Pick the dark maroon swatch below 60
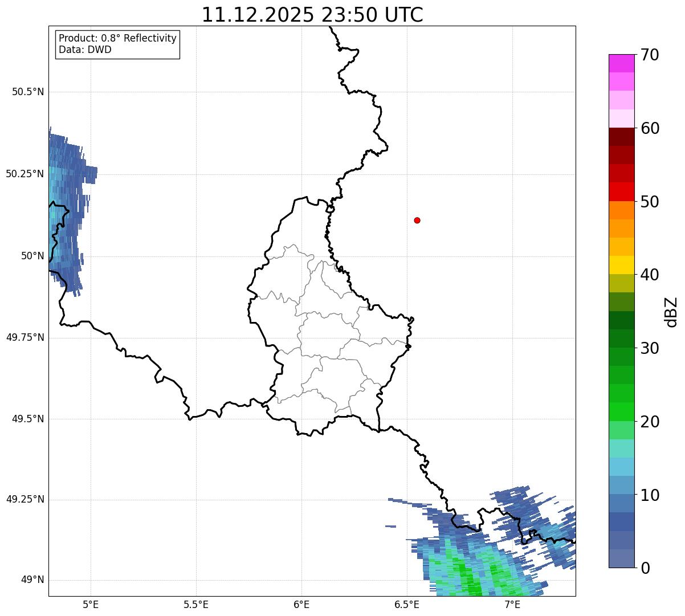 click(622, 137)
